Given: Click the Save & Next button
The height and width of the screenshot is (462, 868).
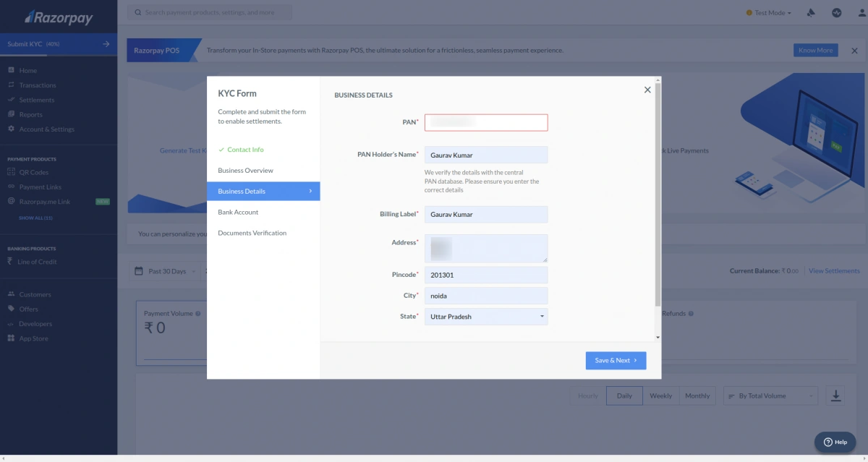Looking at the screenshot, I should tap(616, 360).
